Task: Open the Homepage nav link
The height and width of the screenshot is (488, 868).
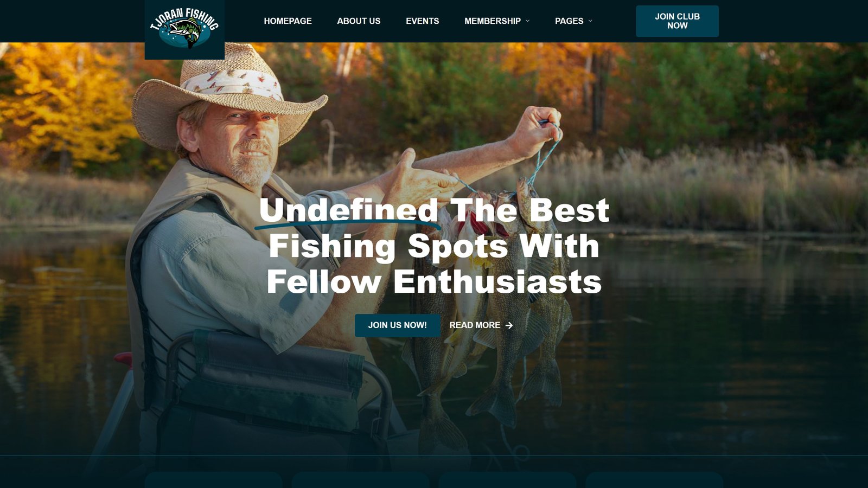Action: click(x=288, y=21)
